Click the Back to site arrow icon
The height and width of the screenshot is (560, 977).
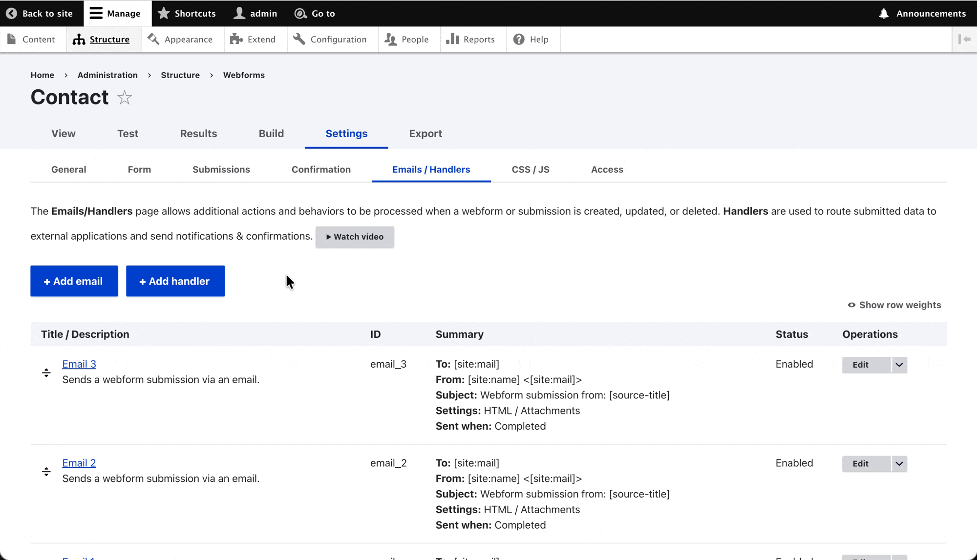[x=12, y=14]
